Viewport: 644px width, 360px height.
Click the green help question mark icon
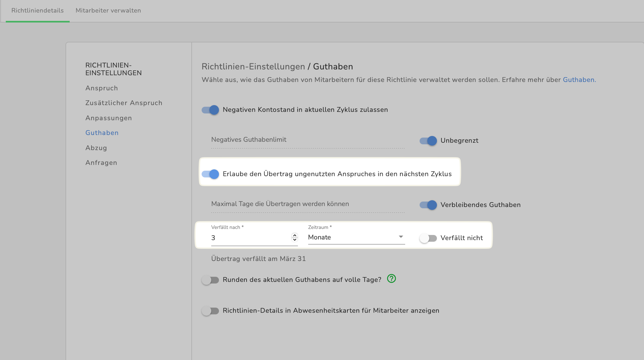[x=391, y=279]
